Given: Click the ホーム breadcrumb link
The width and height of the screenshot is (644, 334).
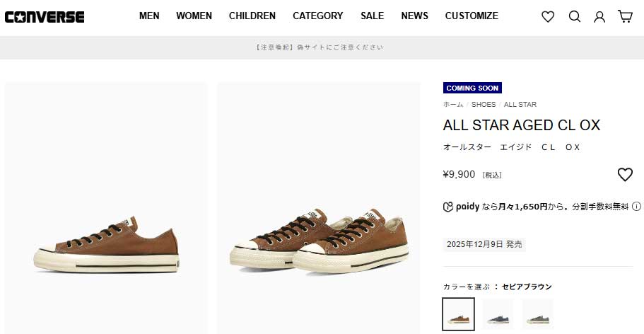Looking at the screenshot, I should coord(453,105).
